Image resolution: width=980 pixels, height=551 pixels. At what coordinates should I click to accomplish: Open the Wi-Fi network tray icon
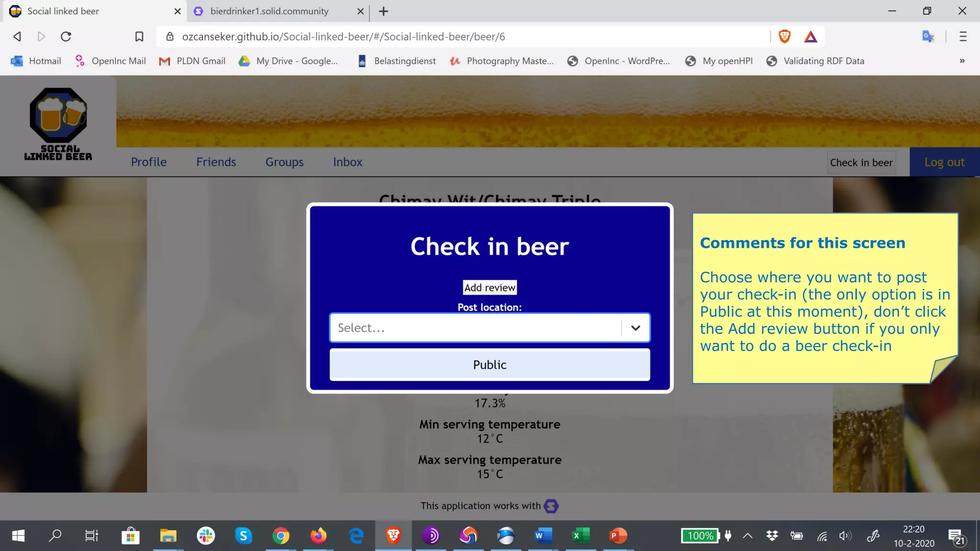pos(822,536)
